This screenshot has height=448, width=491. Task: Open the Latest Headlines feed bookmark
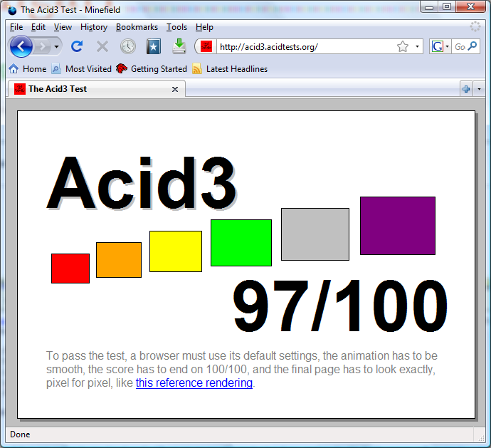(x=230, y=69)
